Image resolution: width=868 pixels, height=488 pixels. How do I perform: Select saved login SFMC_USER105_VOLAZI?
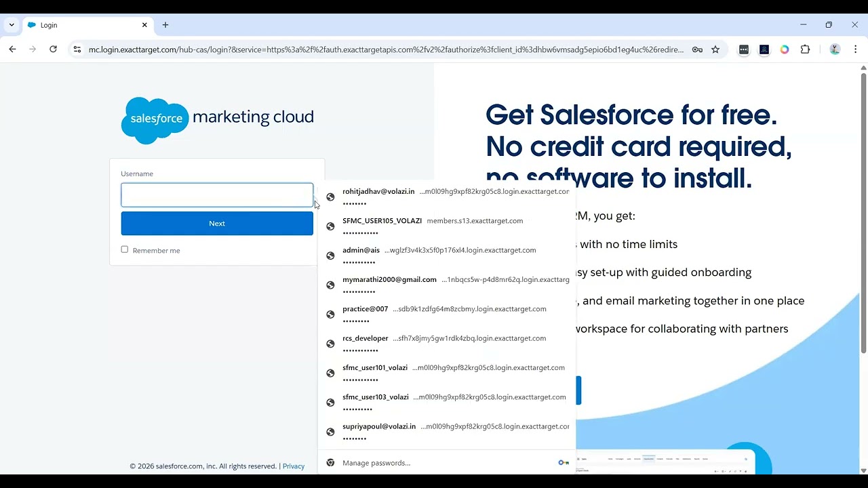point(447,226)
